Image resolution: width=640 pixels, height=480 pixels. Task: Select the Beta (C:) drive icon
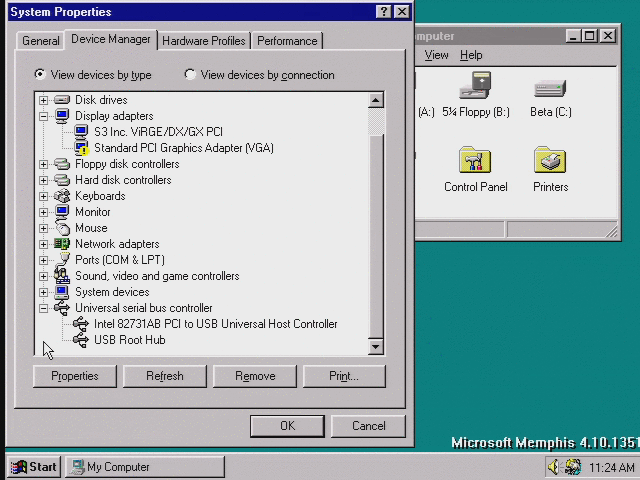coord(550,88)
